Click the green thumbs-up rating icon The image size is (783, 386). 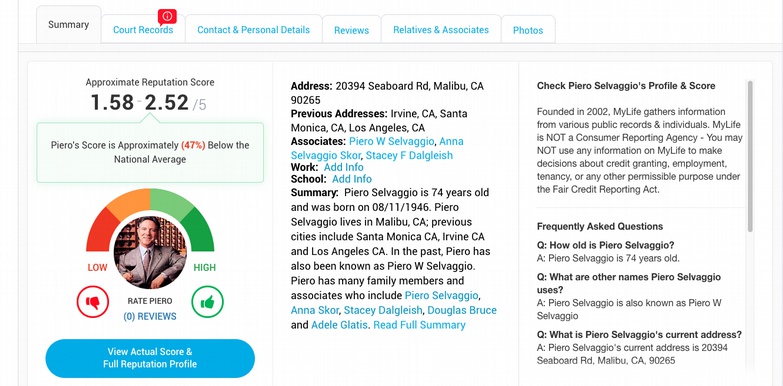(208, 302)
